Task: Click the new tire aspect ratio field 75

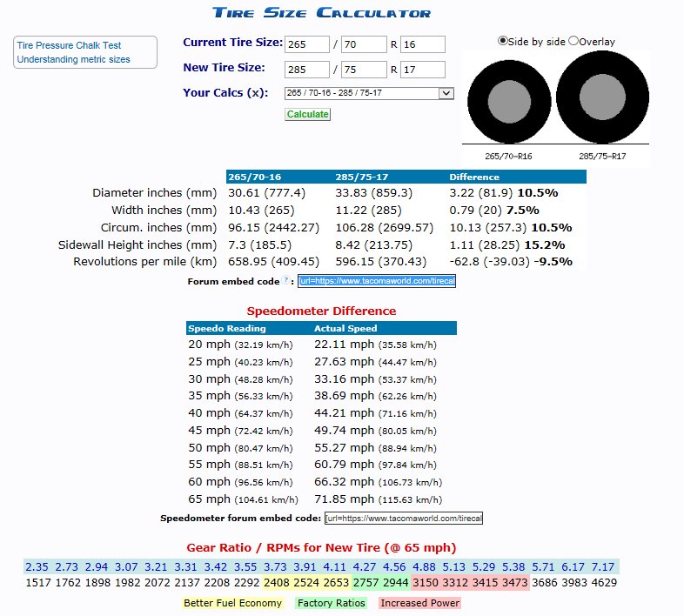Action: click(x=364, y=70)
